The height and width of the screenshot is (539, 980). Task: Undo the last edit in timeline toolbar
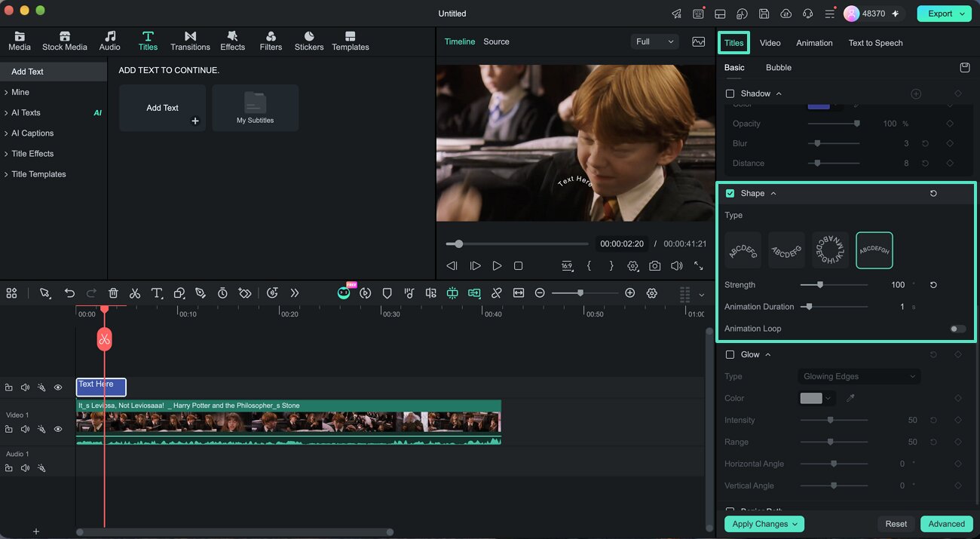[69, 293]
